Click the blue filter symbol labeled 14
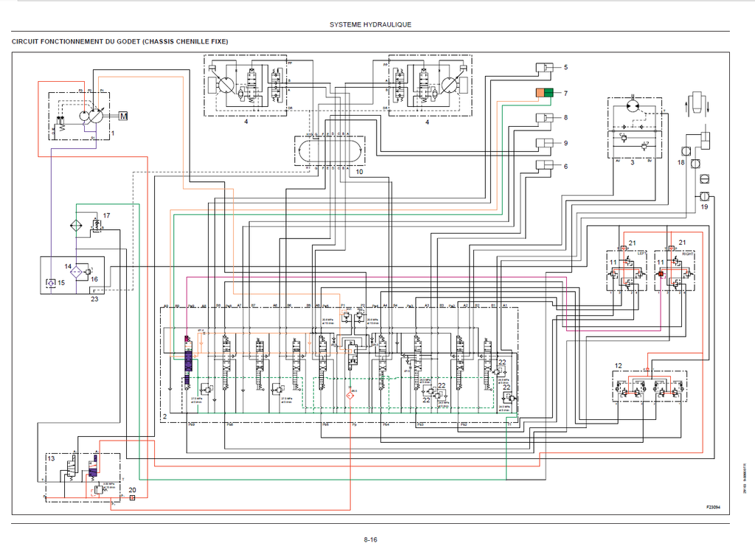The height and width of the screenshot is (560, 755). pyautogui.click(x=76, y=273)
